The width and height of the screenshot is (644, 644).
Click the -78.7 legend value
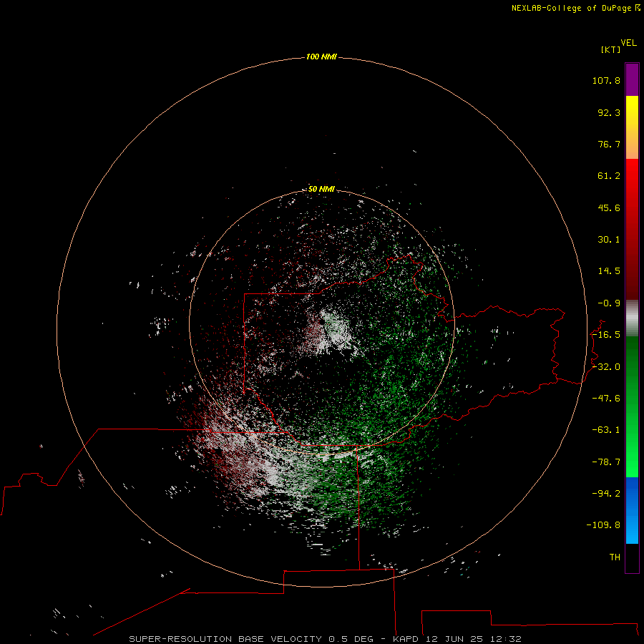[606, 462]
